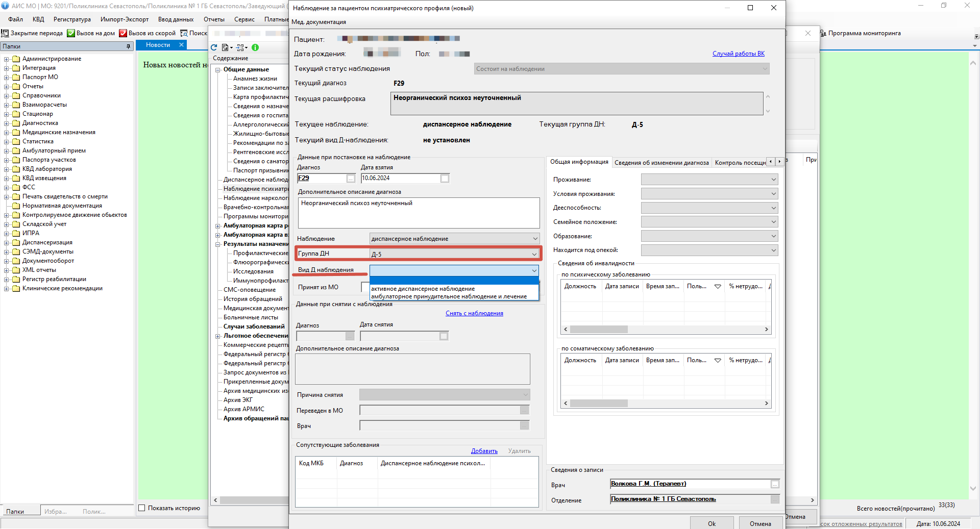The height and width of the screenshot is (529, 980).
Task: Select Случаи заболеваний tree item
Action: (x=254, y=326)
